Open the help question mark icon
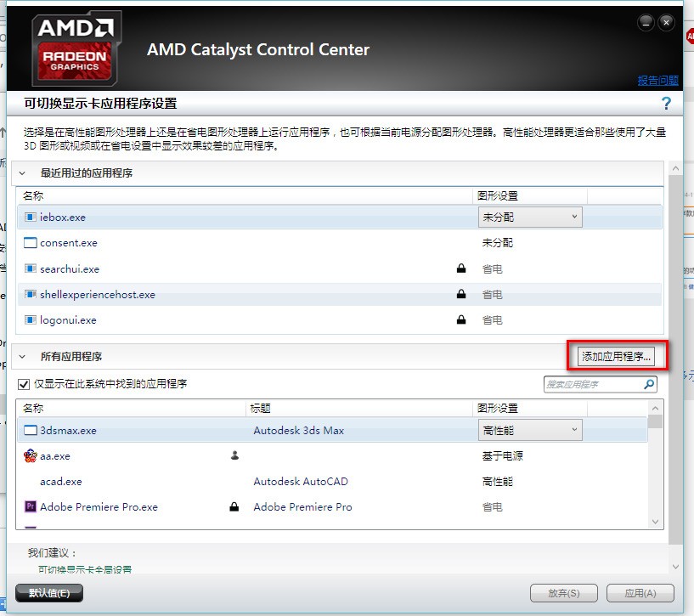The width and height of the screenshot is (694, 616). 666,104
